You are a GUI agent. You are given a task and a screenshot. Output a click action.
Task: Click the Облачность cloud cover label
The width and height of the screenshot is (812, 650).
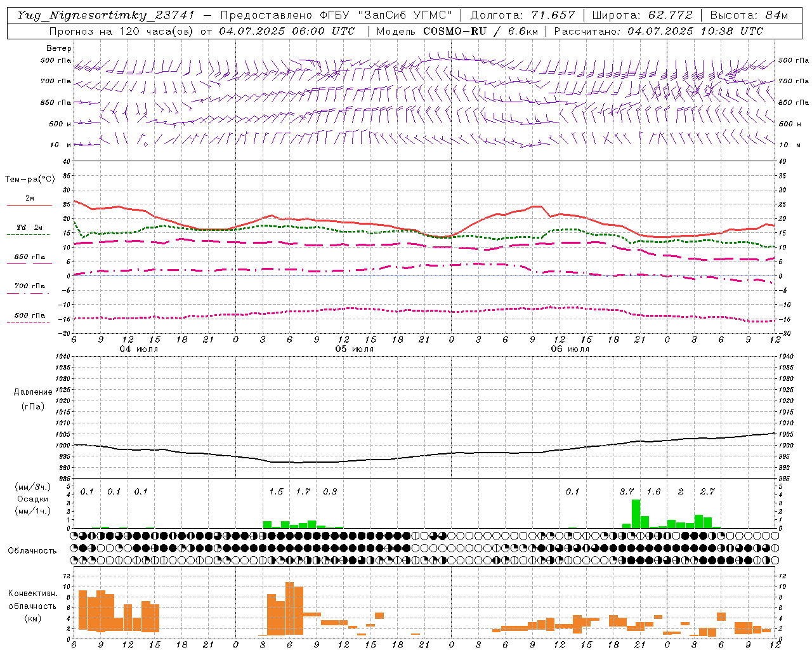click(32, 550)
